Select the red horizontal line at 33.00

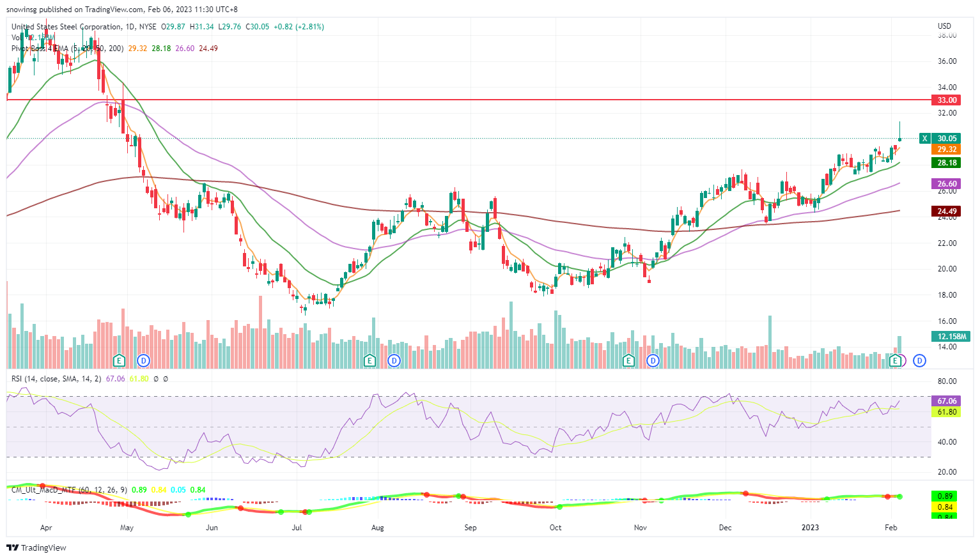(469, 100)
